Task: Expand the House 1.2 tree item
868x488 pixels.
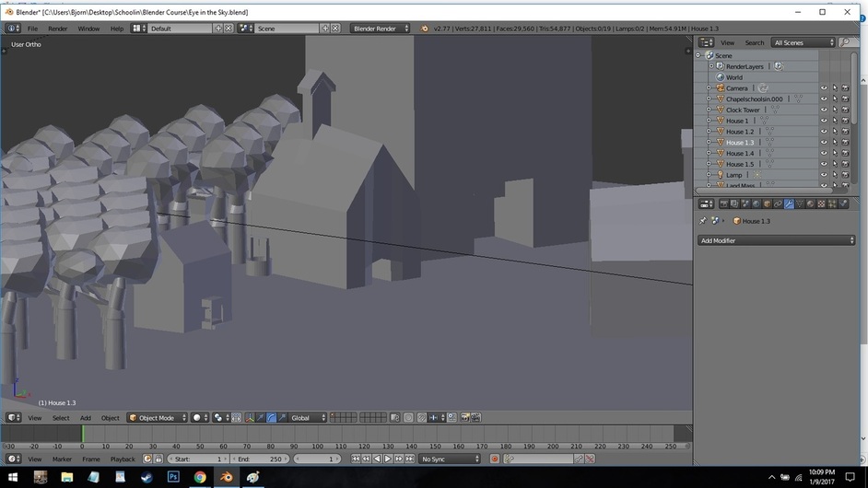Action: [x=709, y=132]
